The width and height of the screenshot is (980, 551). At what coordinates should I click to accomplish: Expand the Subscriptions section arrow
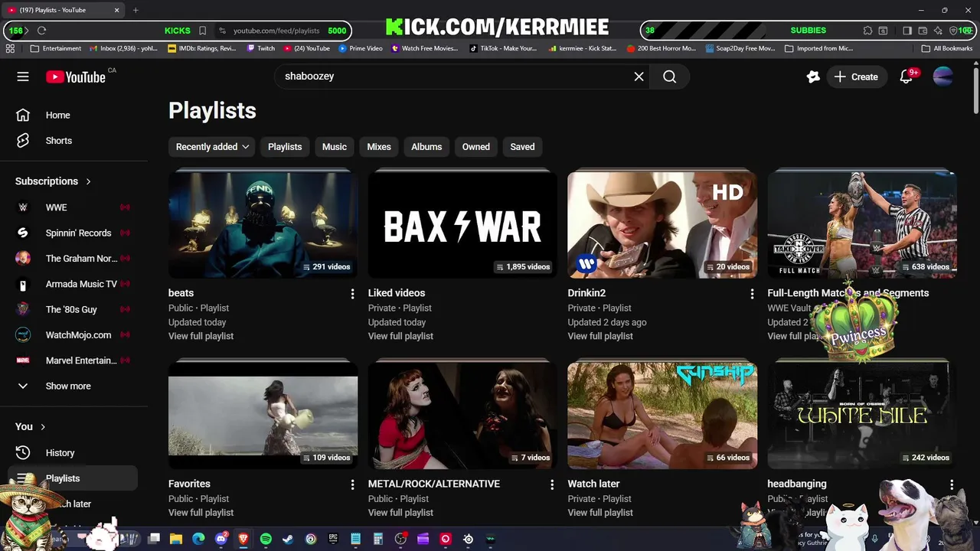pos(88,181)
